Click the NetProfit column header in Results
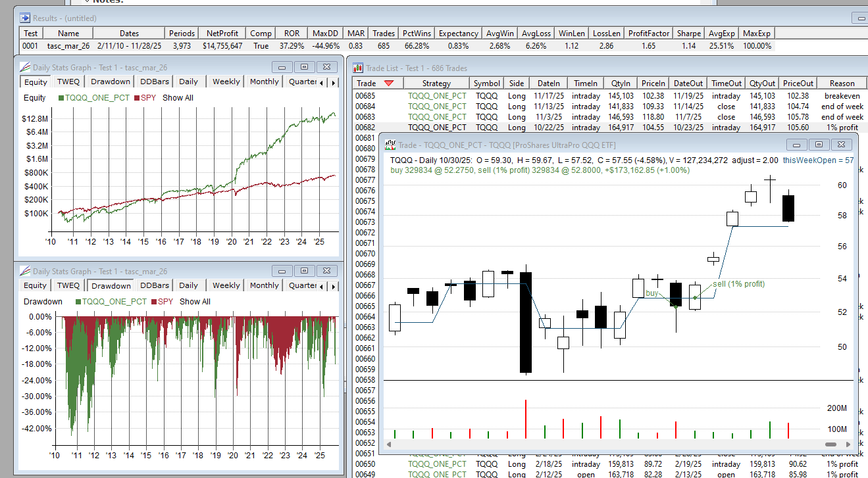868x478 pixels. click(225, 33)
